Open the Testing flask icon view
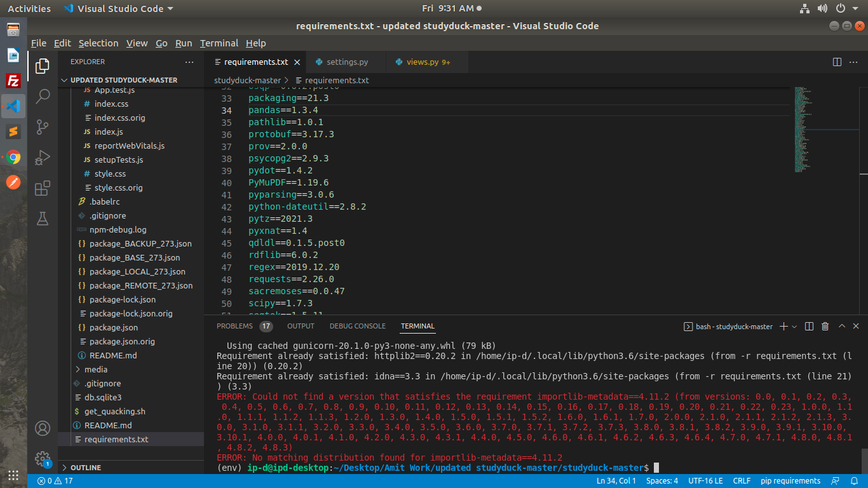This screenshot has width=868, height=488. click(43, 219)
